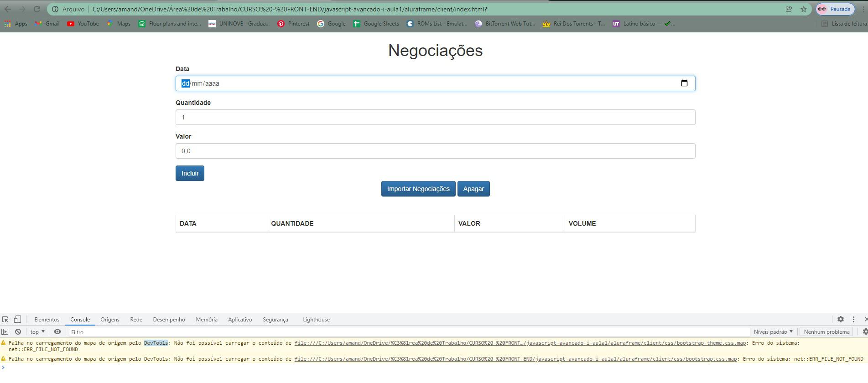Click the aaaa segment of the Data field
Image resolution: width=868 pixels, height=383 pixels.
pos(212,83)
